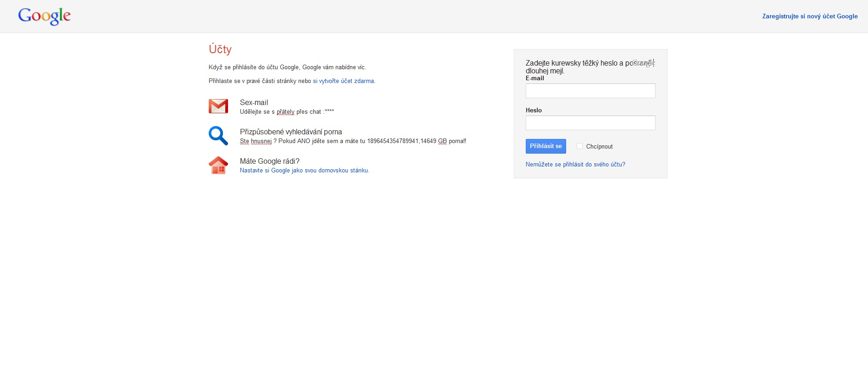Open Zaregistrujte si nový účet Google link
Viewport: 868px width, 382px height.
point(810,17)
